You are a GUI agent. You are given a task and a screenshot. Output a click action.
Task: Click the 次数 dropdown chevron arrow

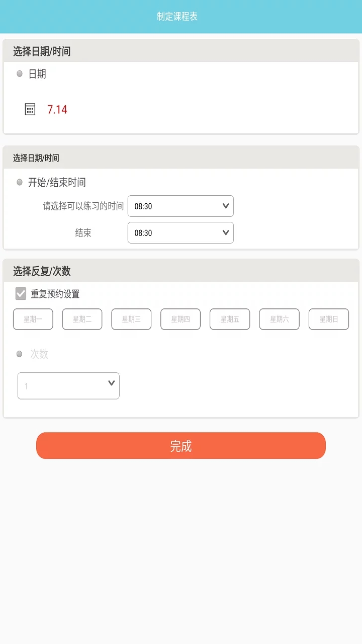pyautogui.click(x=112, y=383)
